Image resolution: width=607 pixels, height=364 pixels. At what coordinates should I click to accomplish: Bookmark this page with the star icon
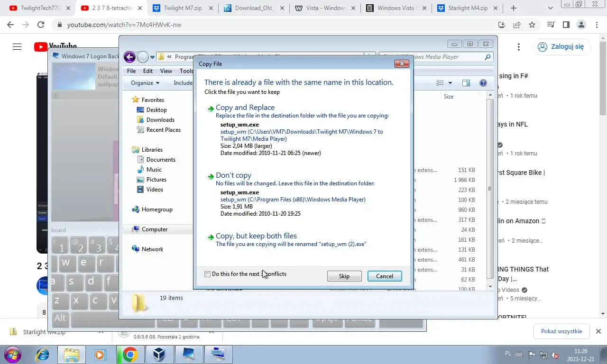point(532,25)
